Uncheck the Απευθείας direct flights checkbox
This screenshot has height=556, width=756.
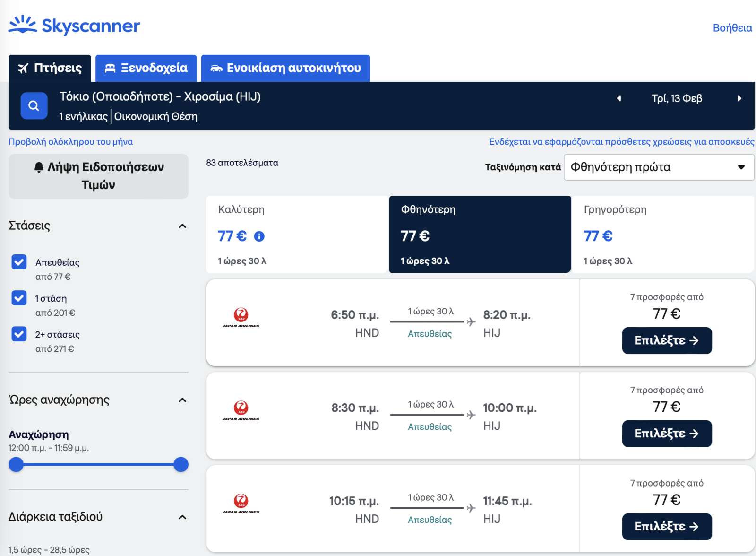click(x=19, y=262)
